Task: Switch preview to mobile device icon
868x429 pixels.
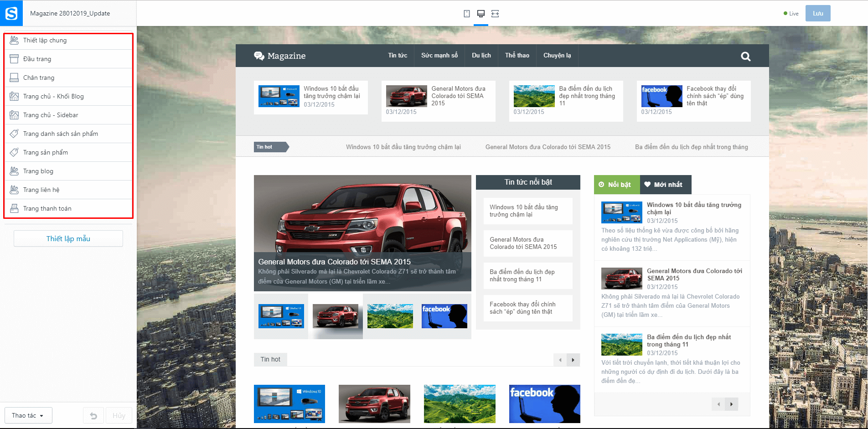Action: [467, 14]
